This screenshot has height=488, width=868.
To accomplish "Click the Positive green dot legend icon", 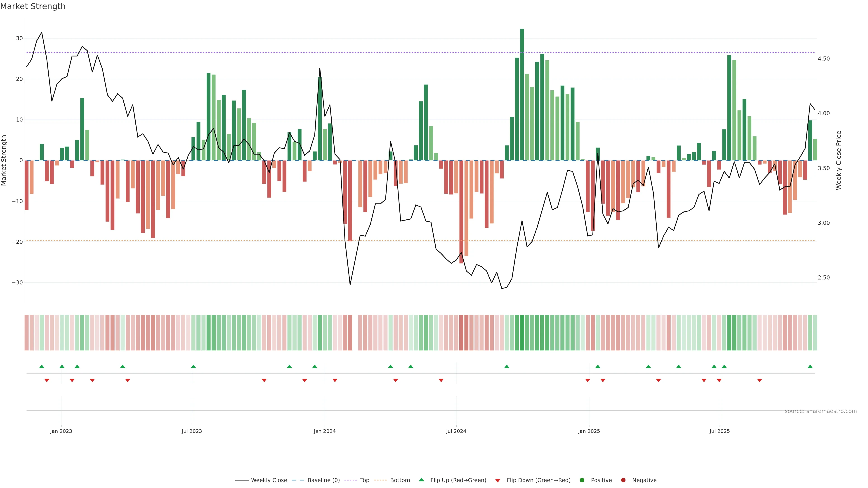I will (582, 480).
